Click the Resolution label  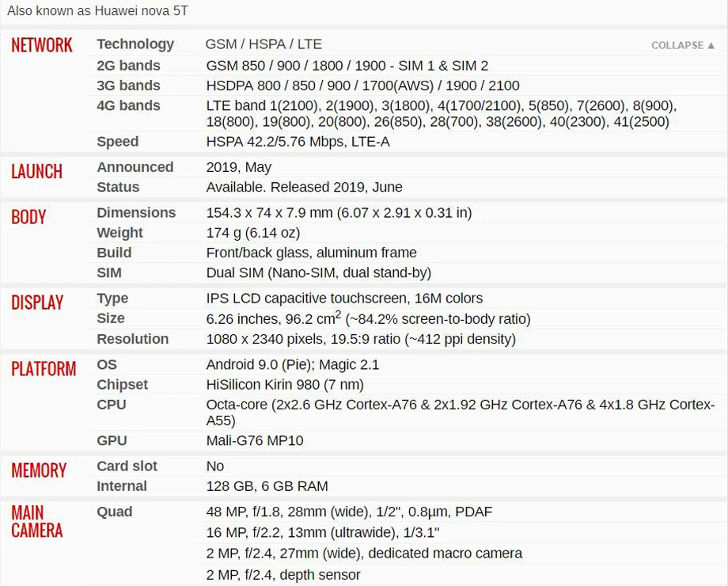(x=133, y=339)
